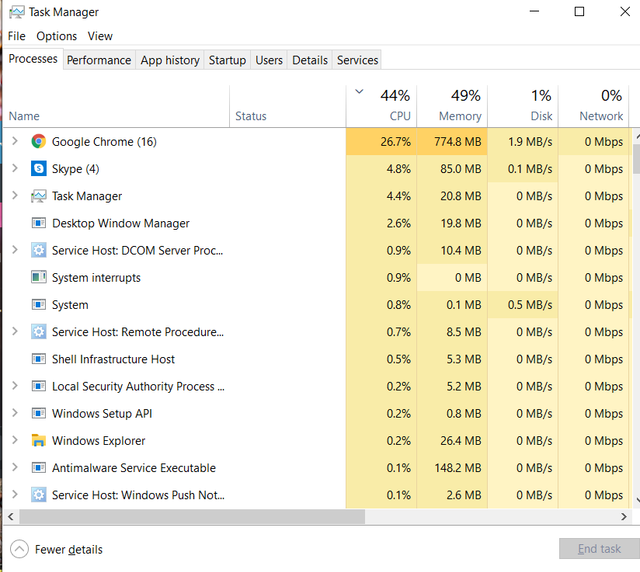
Task: Click the Skype process icon
Action: [38, 169]
